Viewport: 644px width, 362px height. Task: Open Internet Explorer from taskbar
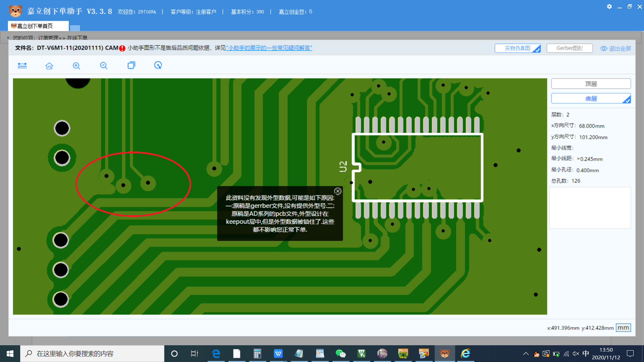(466, 354)
